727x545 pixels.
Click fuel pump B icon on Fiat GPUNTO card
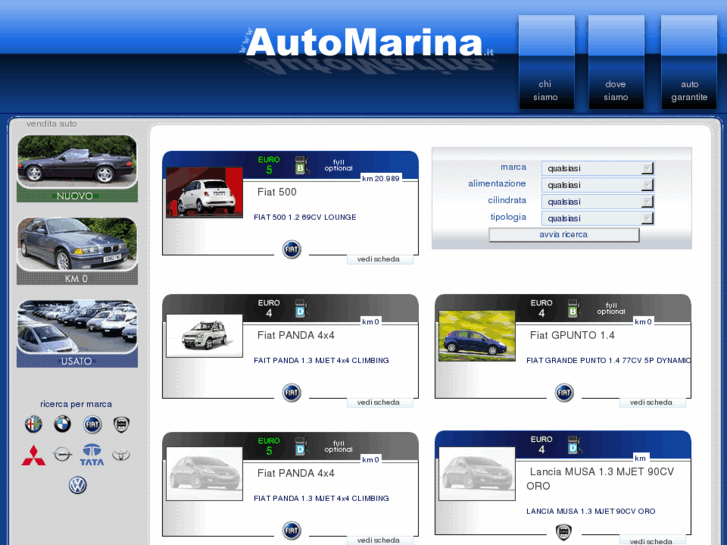click(574, 308)
